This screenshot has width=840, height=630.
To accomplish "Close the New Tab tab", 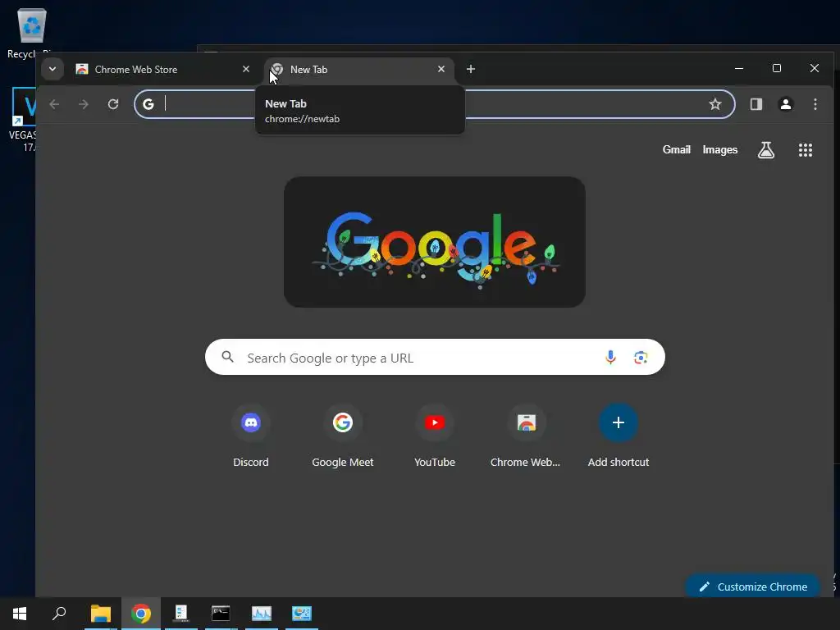I will (x=441, y=69).
